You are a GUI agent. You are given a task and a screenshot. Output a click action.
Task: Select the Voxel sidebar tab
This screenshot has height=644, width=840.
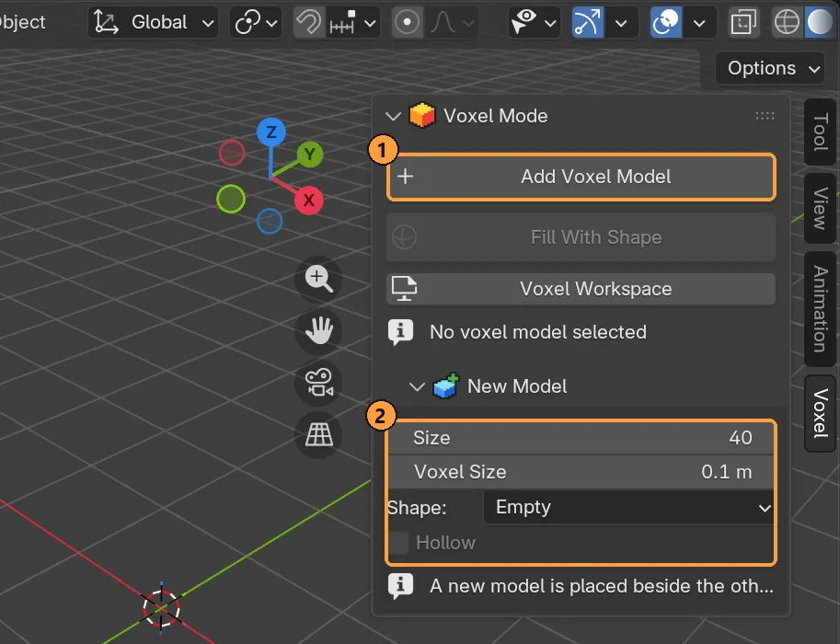pyautogui.click(x=821, y=413)
